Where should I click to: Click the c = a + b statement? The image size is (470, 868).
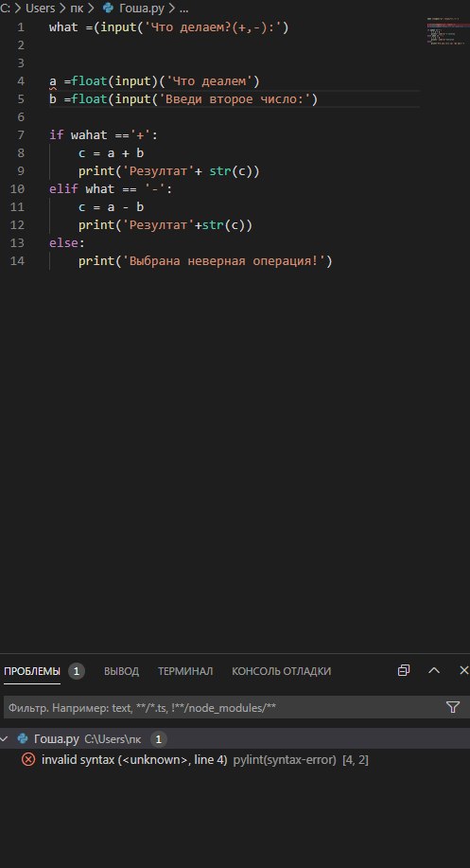(x=112, y=152)
